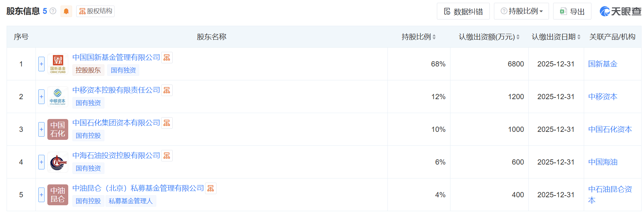Open equity structure icon for 中移资本控股有限责任公司
The width and height of the screenshot is (644, 215).
pyautogui.click(x=167, y=90)
